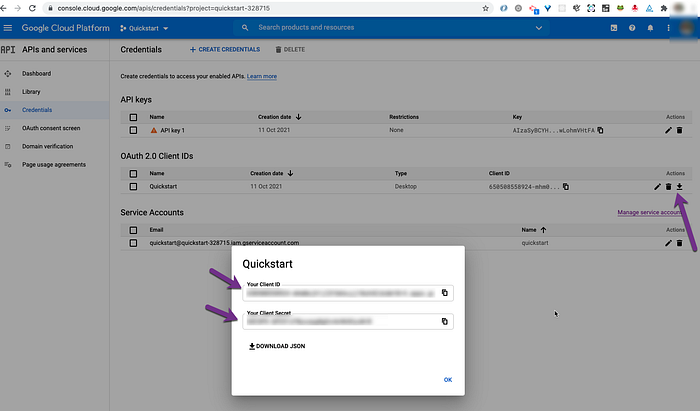Viewport: 700px width, 411px height.
Task: Click the DELETE button in header
Action: pos(290,50)
